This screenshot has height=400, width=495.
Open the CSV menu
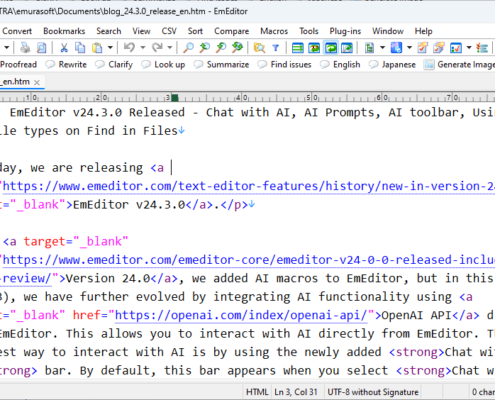(169, 31)
